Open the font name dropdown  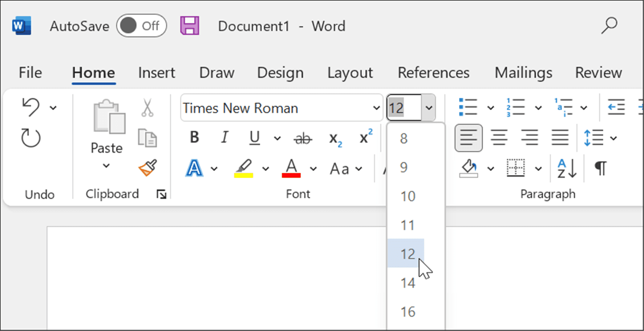(x=376, y=108)
